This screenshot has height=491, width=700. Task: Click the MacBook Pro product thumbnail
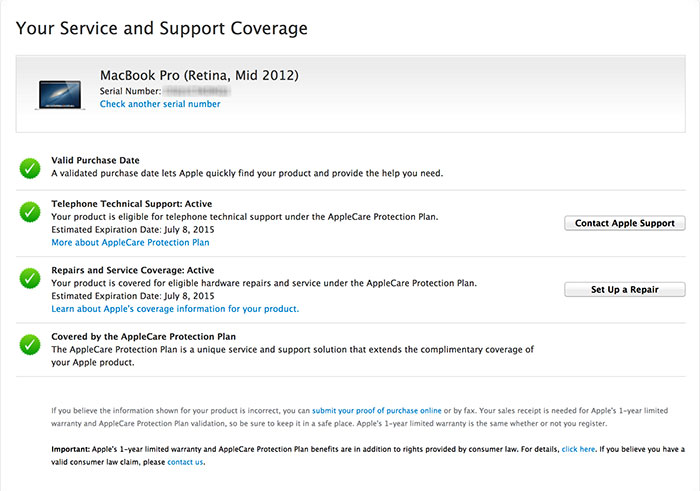(x=60, y=95)
